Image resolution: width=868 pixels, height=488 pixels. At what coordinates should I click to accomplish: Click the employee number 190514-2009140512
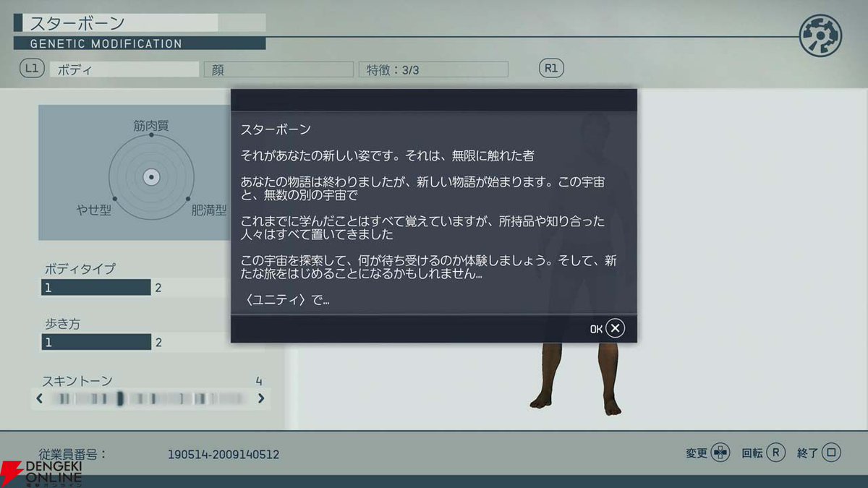tap(224, 455)
